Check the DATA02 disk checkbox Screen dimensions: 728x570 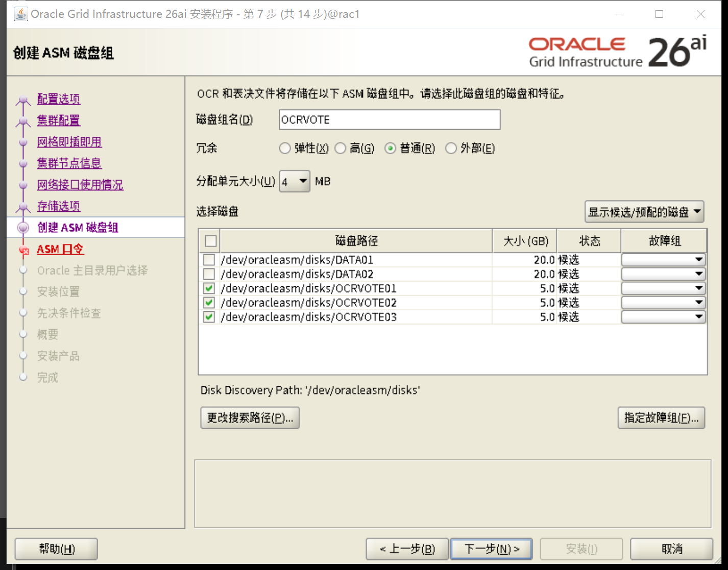pos(209,274)
